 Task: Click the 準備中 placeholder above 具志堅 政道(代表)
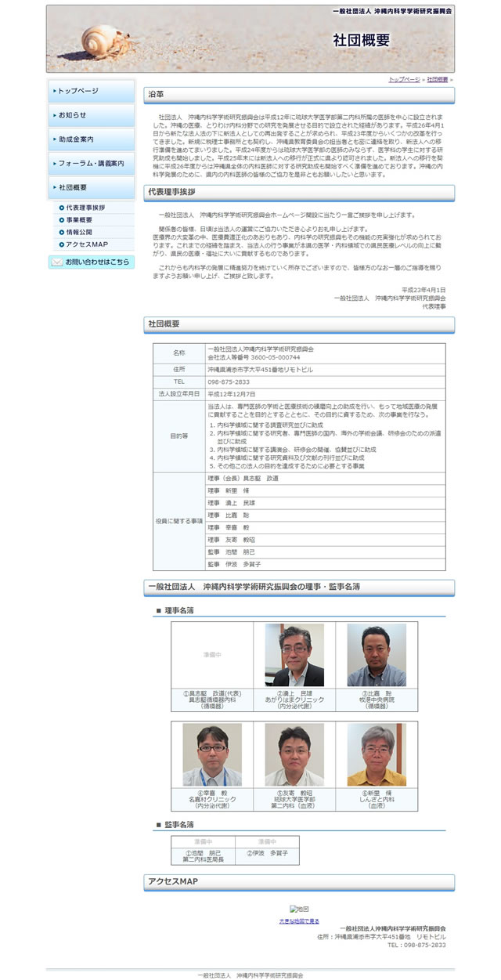click(212, 654)
